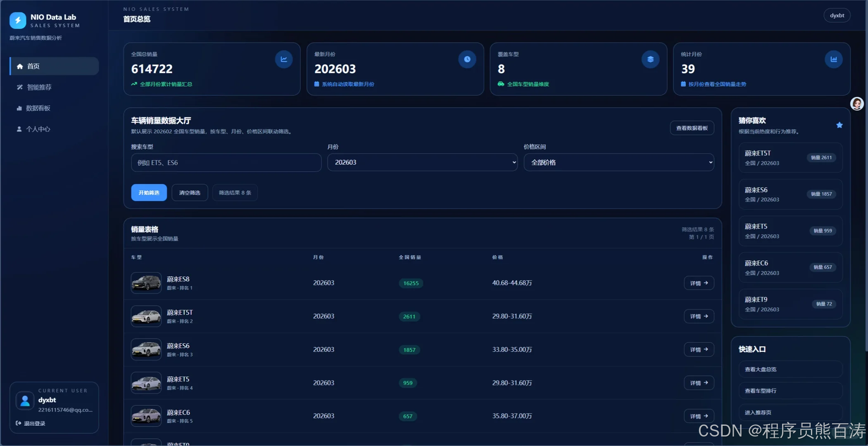Open 查看数据看板 button
Image resolution: width=868 pixels, height=446 pixels.
[692, 128]
